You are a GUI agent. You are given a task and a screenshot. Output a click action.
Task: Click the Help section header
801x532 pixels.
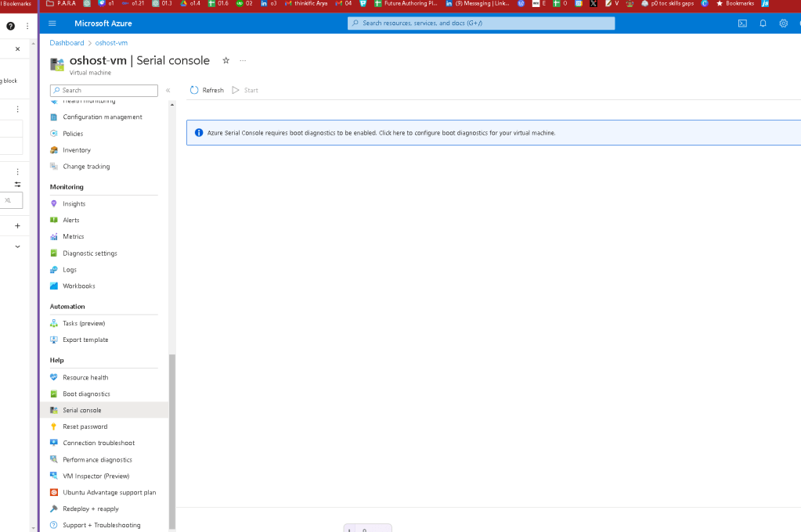(56, 360)
